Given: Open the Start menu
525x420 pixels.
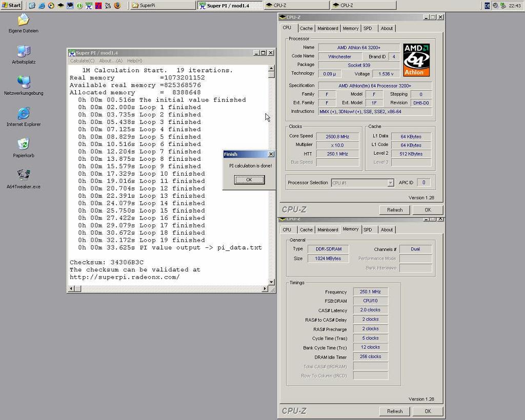Looking at the screenshot, I should [x=11, y=5].
